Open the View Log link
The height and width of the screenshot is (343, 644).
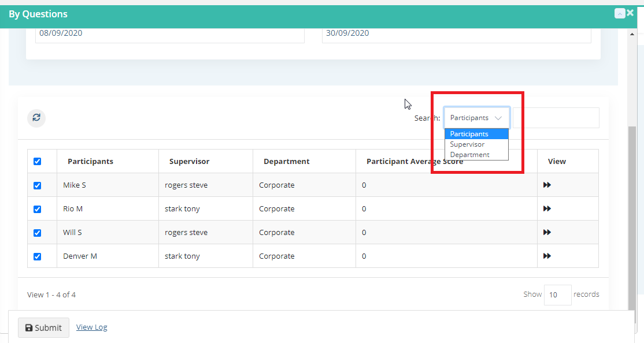[91, 327]
